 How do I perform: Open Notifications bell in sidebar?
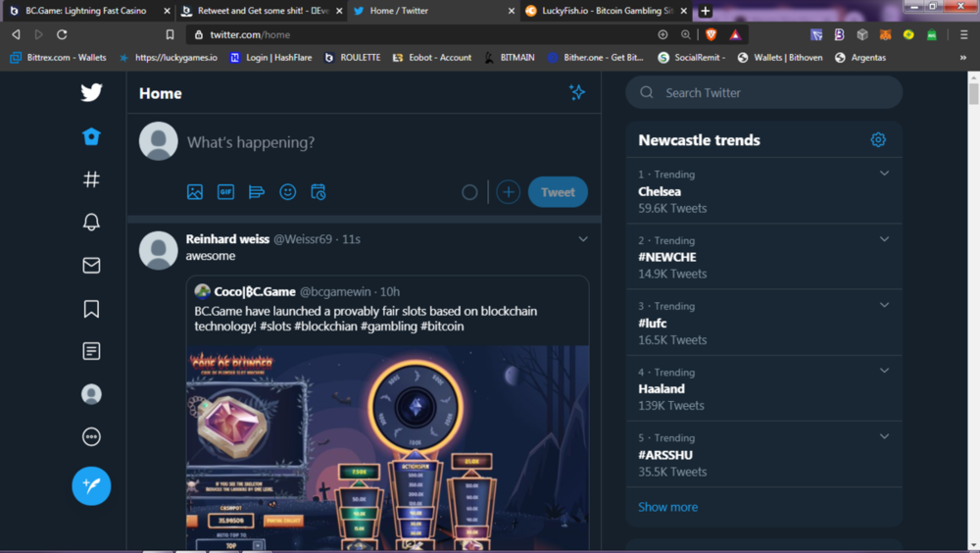[91, 222]
